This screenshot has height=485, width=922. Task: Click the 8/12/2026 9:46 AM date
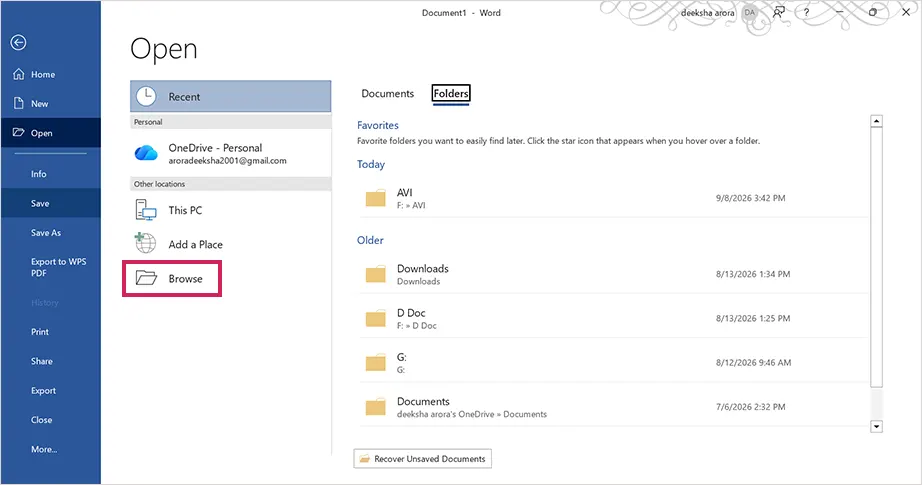(x=753, y=363)
